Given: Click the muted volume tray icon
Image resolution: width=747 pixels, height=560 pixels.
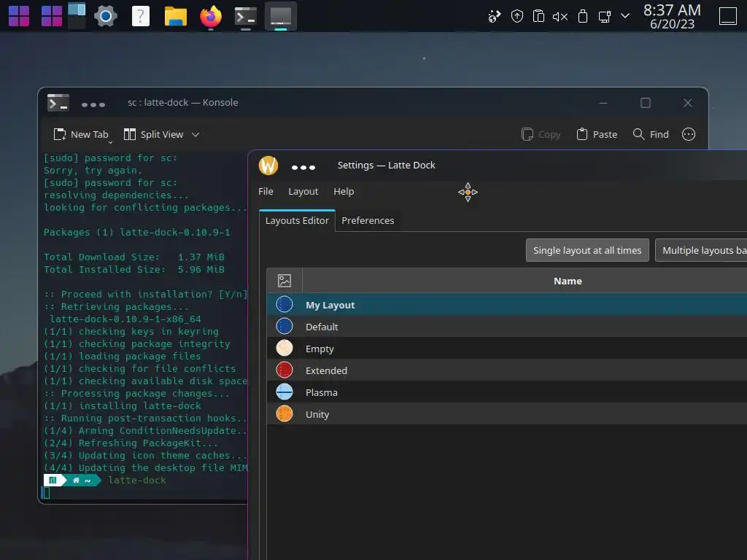Looking at the screenshot, I should (560, 17).
